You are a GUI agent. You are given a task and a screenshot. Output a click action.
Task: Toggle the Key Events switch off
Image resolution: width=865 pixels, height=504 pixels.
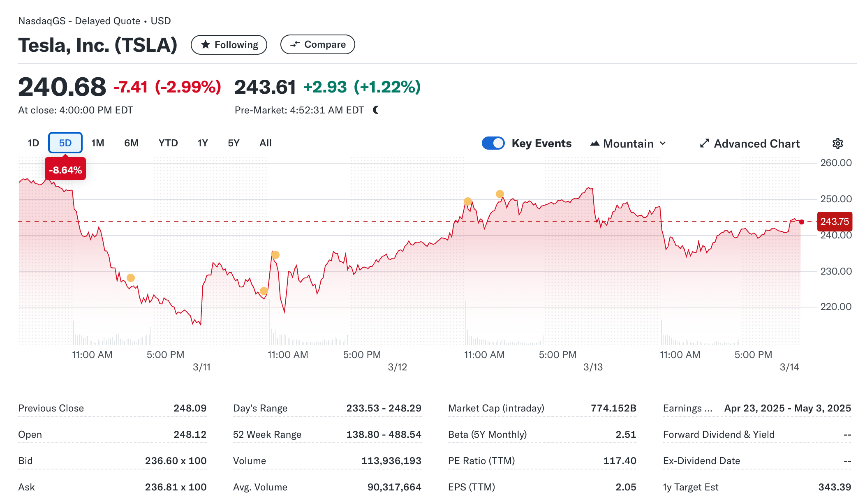coord(493,143)
